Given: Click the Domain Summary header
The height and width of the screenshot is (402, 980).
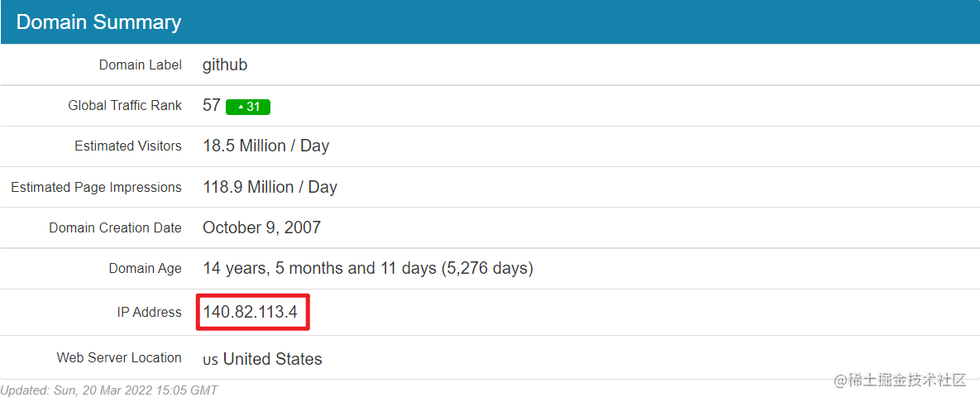Looking at the screenshot, I should (x=98, y=22).
